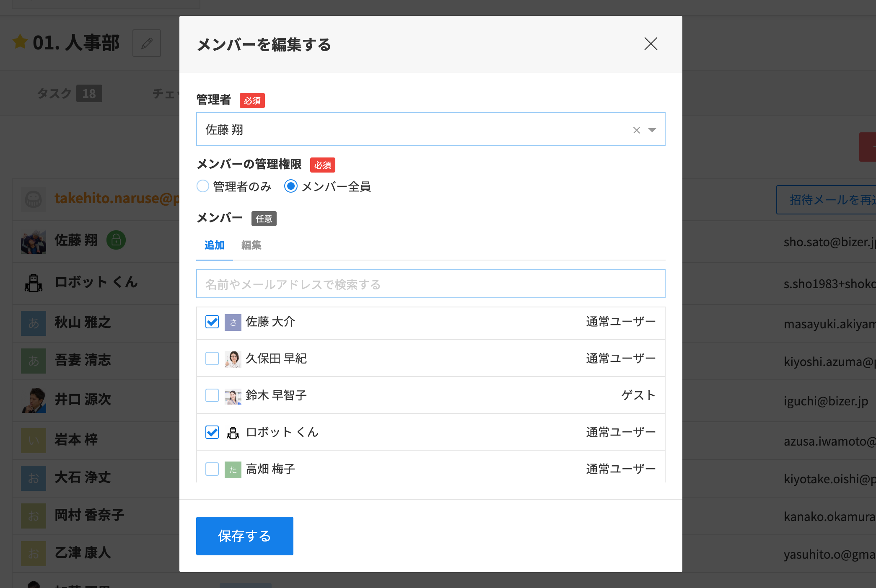Click the name ロボット くん in the dialog list
The width and height of the screenshot is (876, 588).
(282, 432)
